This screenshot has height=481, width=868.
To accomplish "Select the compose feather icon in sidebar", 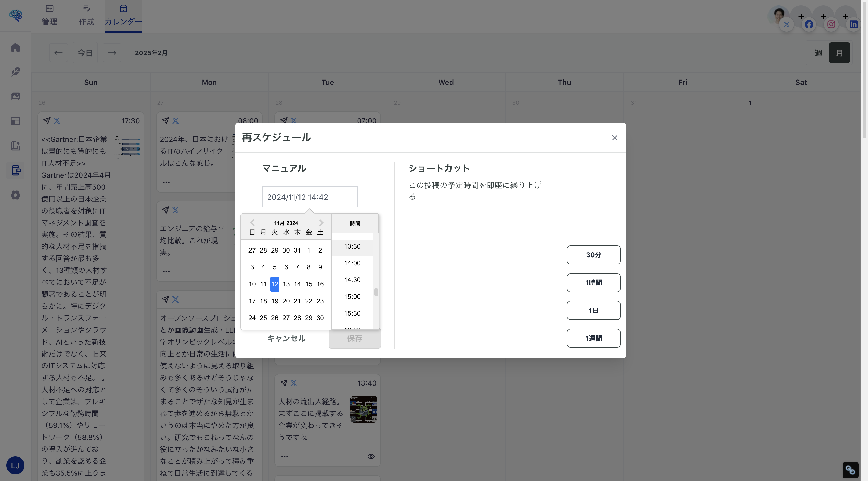I will pyautogui.click(x=15, y=72).
